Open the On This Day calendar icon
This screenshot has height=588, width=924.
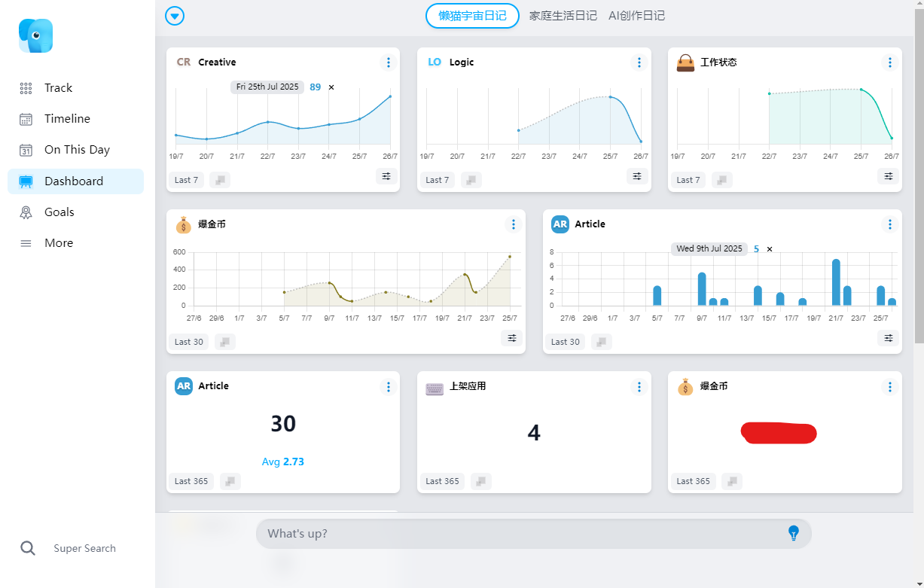pos(26,150)
